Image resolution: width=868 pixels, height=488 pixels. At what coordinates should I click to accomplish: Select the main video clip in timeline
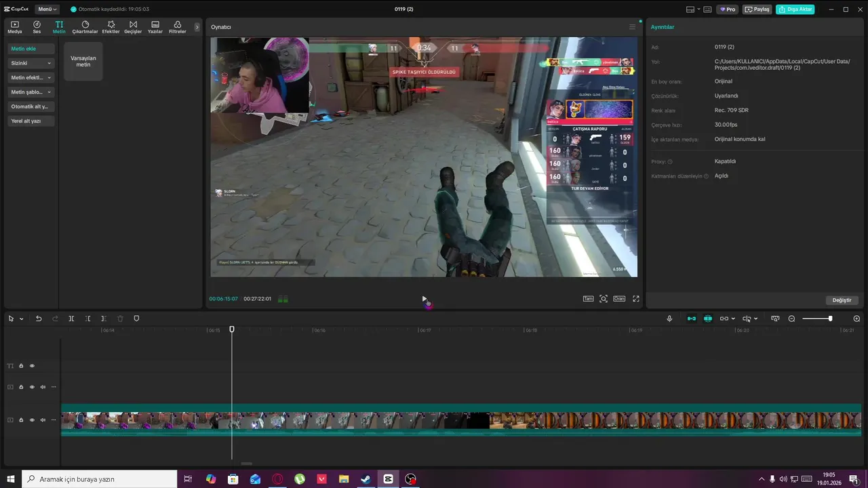click(x=461, y=420)
